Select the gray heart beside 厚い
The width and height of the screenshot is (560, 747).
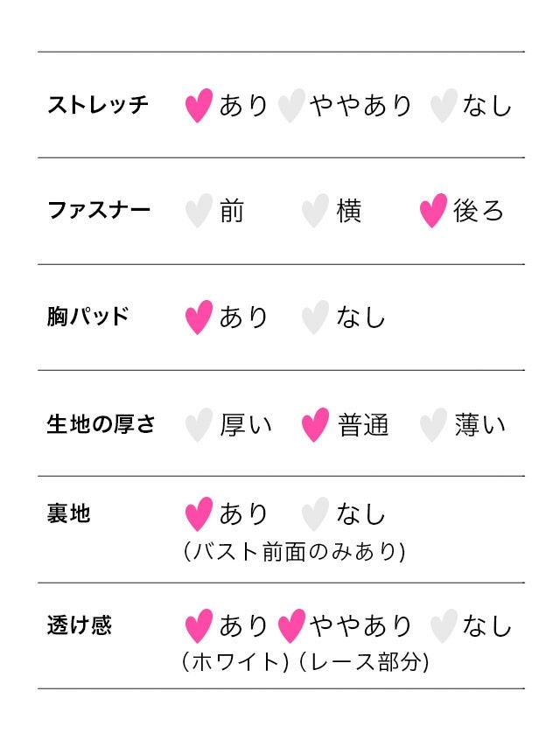(x=199, y=425)
